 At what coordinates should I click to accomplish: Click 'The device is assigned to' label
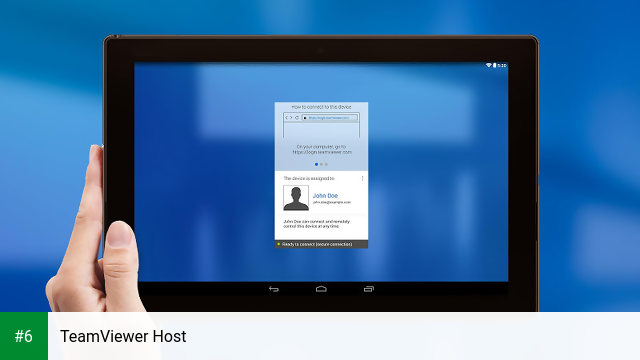[x=309, y=178]
